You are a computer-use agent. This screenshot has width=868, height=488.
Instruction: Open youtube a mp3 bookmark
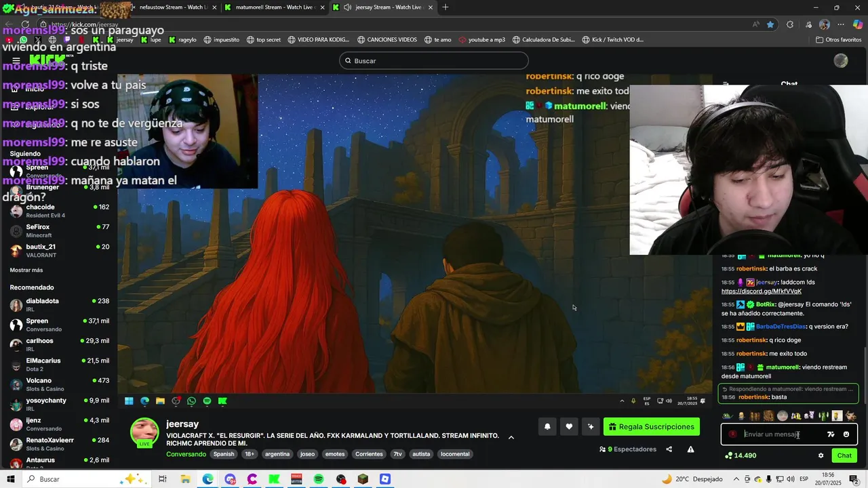point(482,39)
